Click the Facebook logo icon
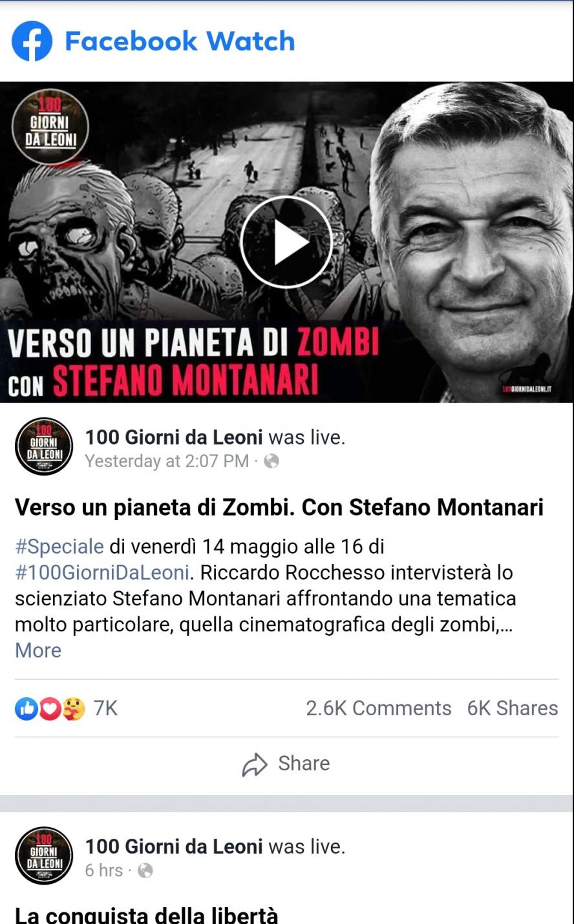 coord(32,41)
